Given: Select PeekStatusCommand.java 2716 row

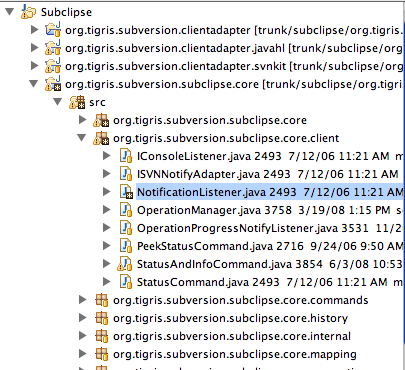Looking at the screenshot, I should click(x=269, y=246).
